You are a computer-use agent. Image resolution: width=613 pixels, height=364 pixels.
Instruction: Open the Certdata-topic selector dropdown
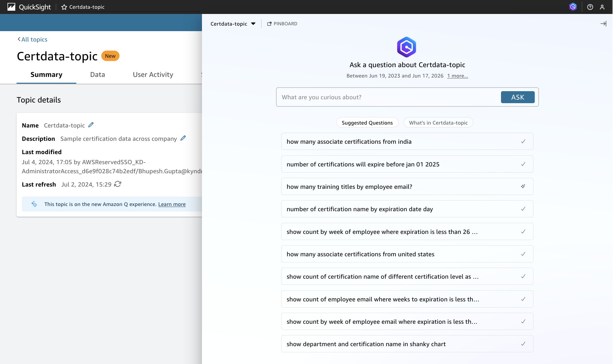pyautogui.click(x=233, y=24)
